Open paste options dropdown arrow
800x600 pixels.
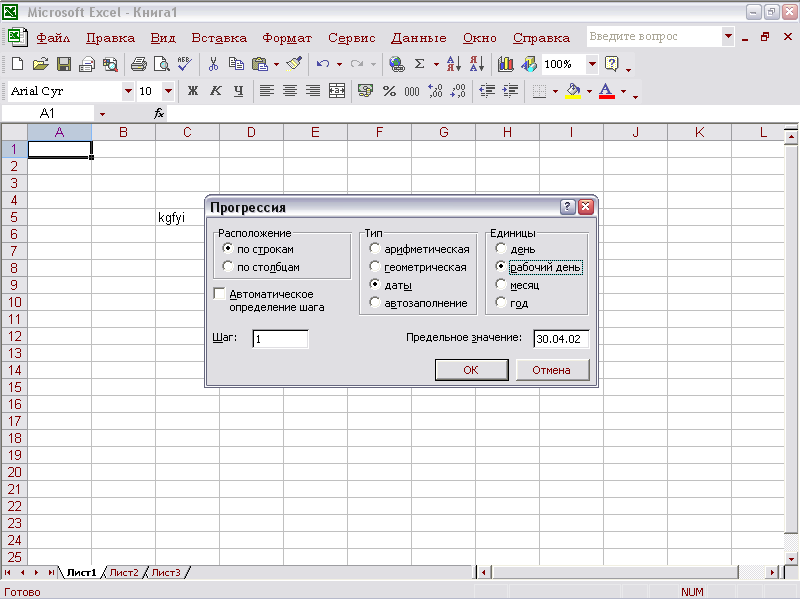(x=277, y=64)
